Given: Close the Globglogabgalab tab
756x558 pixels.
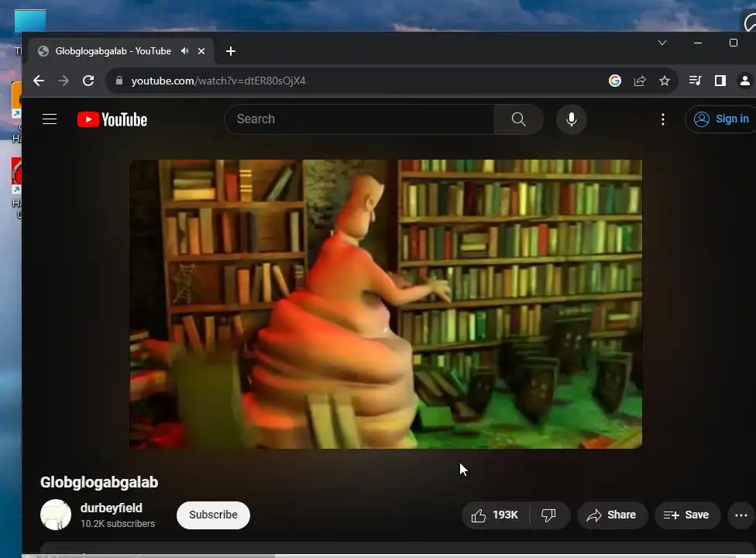Looking at the screenshot, I should point(201,50).
